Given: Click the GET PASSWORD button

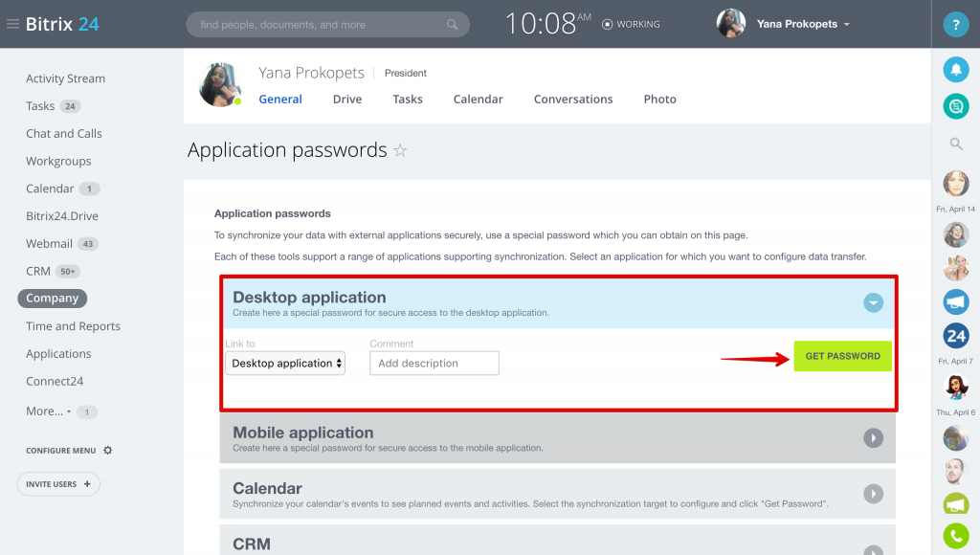Looking at the screenshot, I should tap(842, 356).
